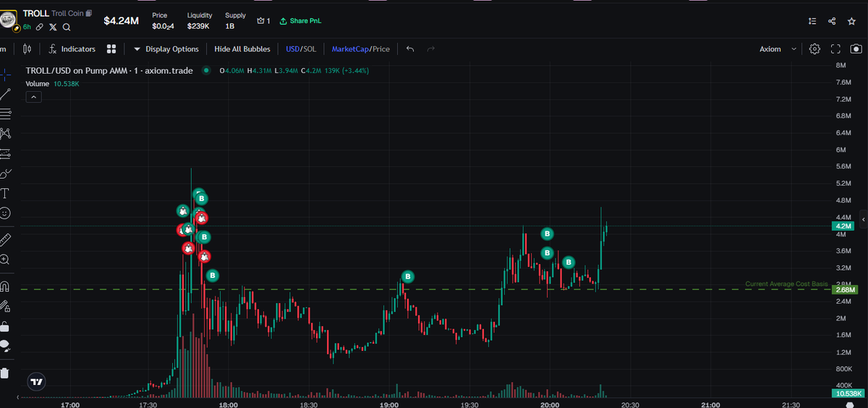Add TROLL to favorites with star
The height and width of the screenshot is (408, 868).
(x=851, y=22)
